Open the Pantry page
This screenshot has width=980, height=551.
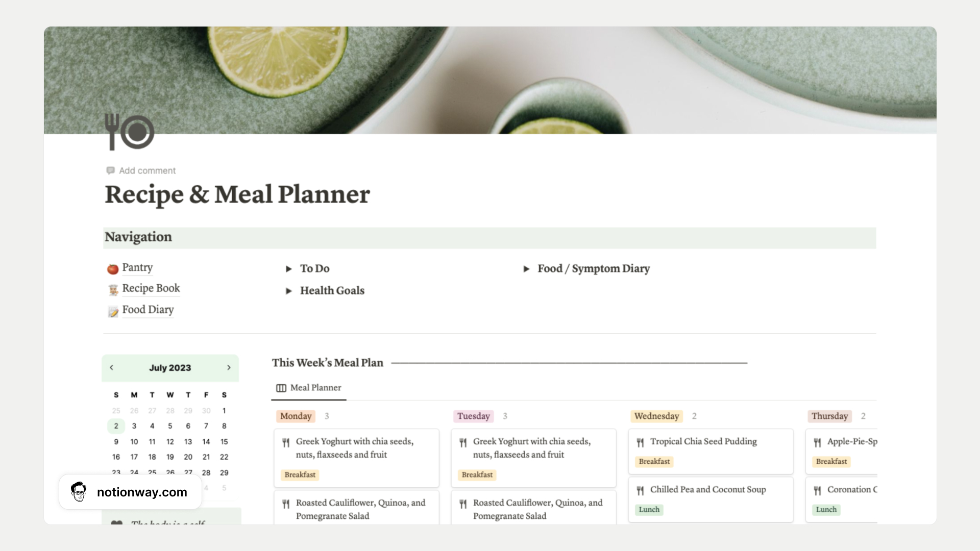(137, 267)
